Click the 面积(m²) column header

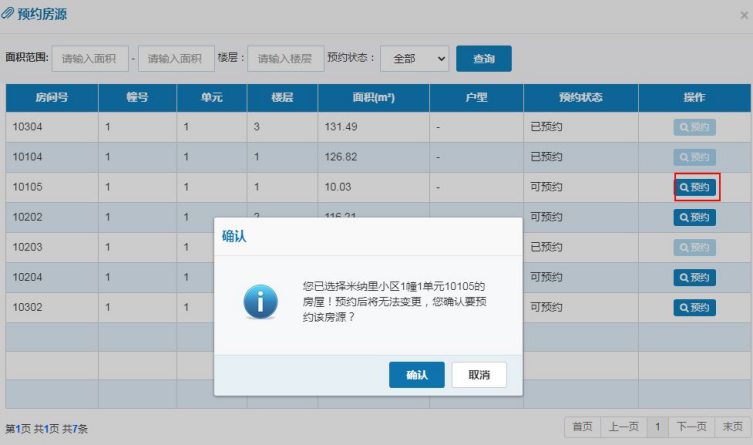[373, 98]
